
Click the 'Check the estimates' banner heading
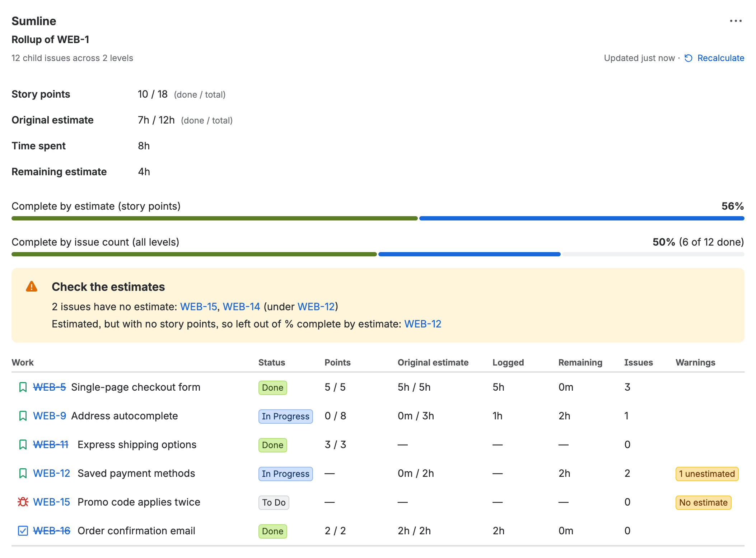(108, 287)
